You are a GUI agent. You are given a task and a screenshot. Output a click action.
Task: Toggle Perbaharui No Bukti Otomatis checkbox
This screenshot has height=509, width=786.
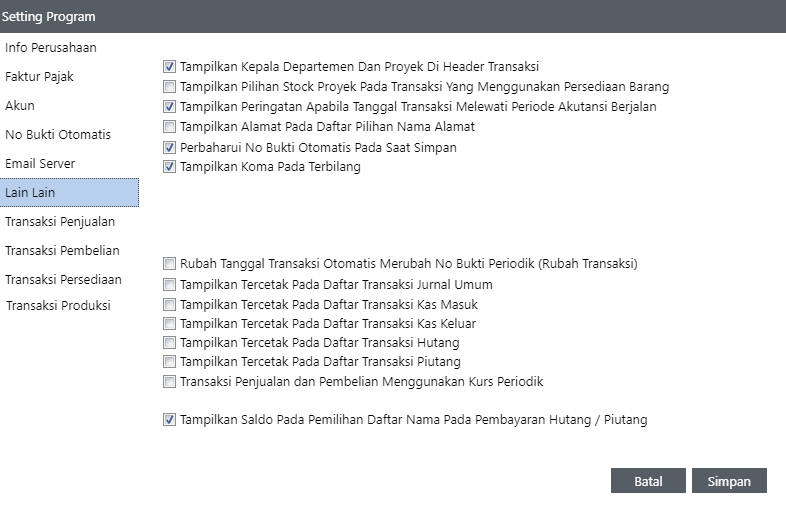pos(170,147)
